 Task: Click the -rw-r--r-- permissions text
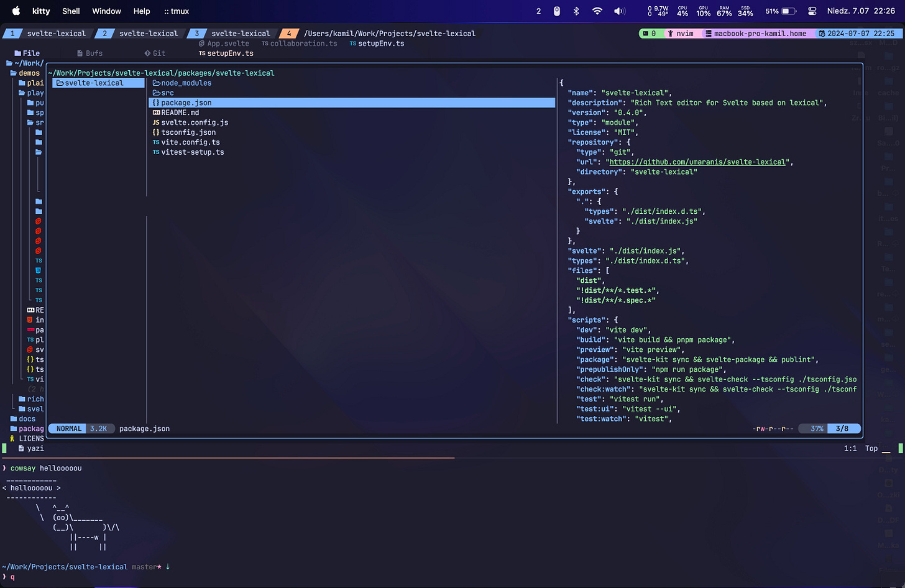tap(773, 428)
